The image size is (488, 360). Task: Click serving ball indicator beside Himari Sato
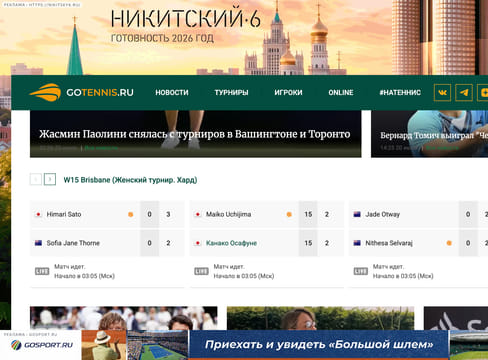click(131, 214)
